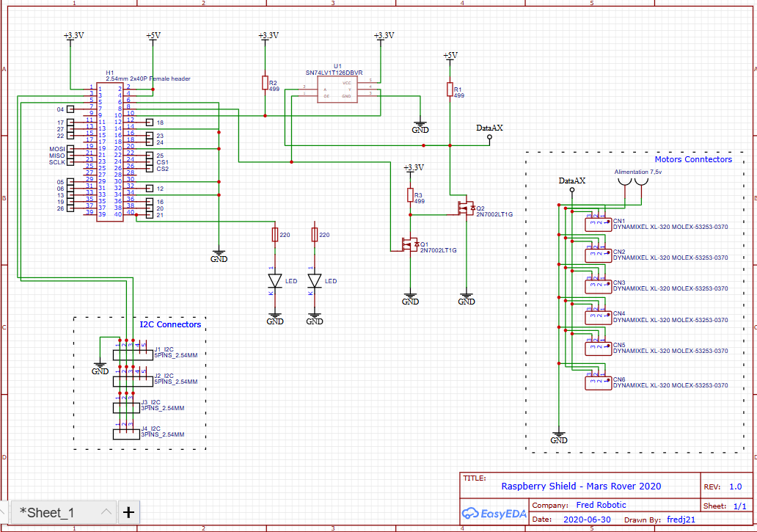Select the GND symbol near U1
This screenshot has height=532, width=757.
pyautogui.click(x=420, y=127)
